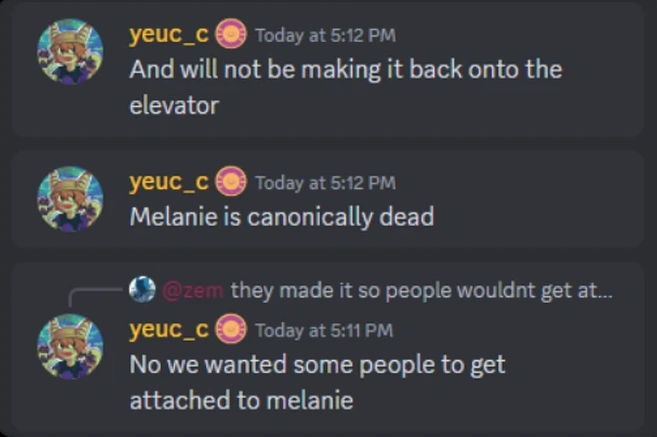Screen dimensions: 657x437
Task: Open the avatar next to 'Melanie is canonically dead'
Action: click(x=70, y=199)
